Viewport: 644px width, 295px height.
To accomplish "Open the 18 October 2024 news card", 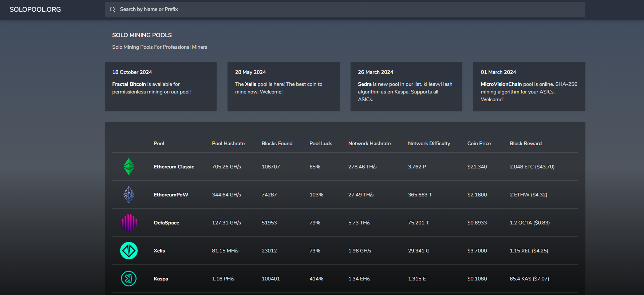I will coord(161,86).
